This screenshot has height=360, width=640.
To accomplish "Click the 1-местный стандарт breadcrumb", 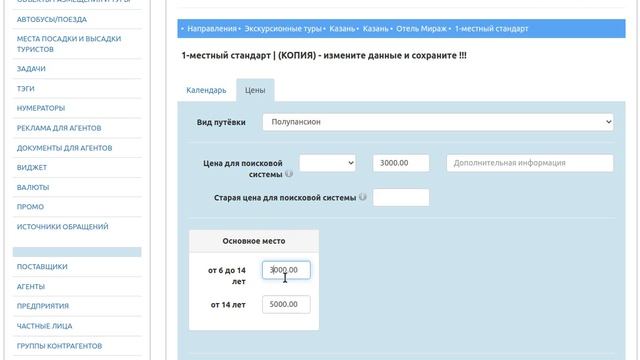I will (x=491, y=29).
